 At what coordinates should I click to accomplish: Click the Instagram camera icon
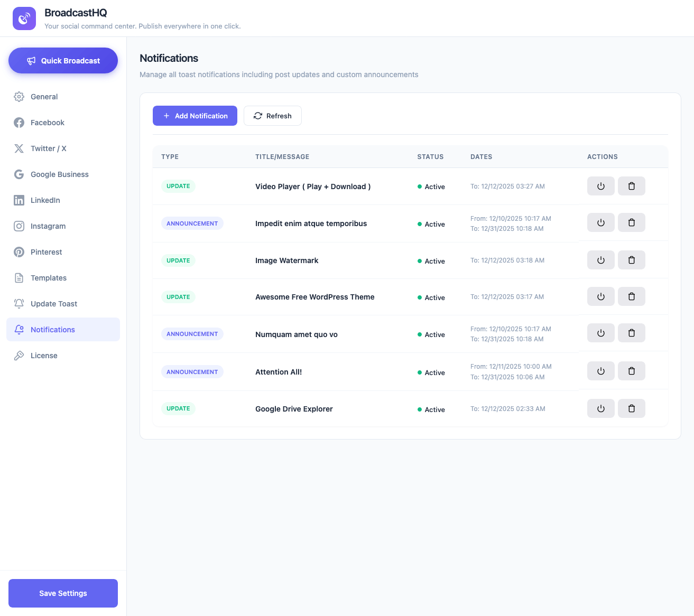pos(19,226)
